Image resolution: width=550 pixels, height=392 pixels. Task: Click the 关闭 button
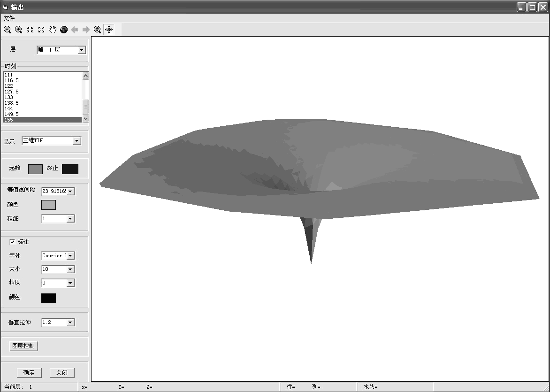click(x=62, y=373)
